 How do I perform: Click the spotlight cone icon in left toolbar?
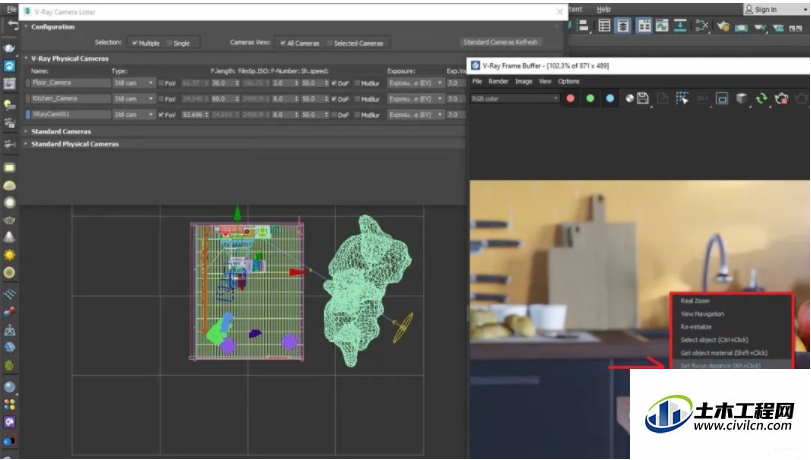pos(9,237)
